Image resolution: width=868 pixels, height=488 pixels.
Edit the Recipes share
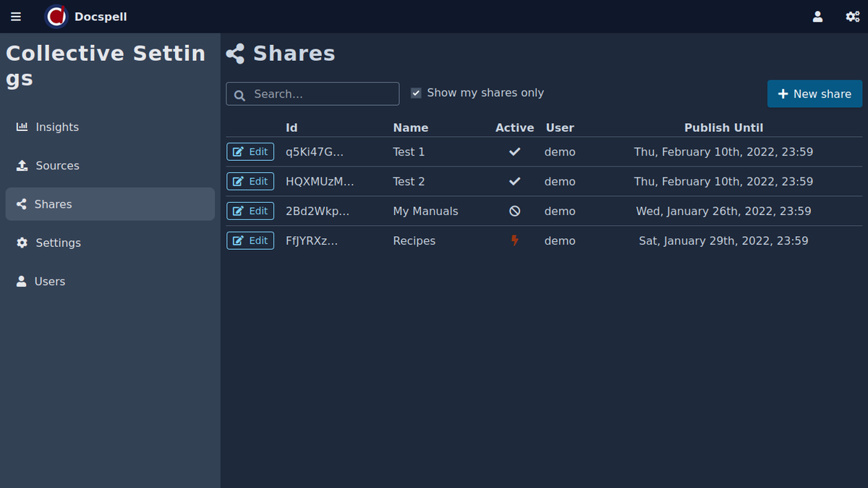coord(250,240)
